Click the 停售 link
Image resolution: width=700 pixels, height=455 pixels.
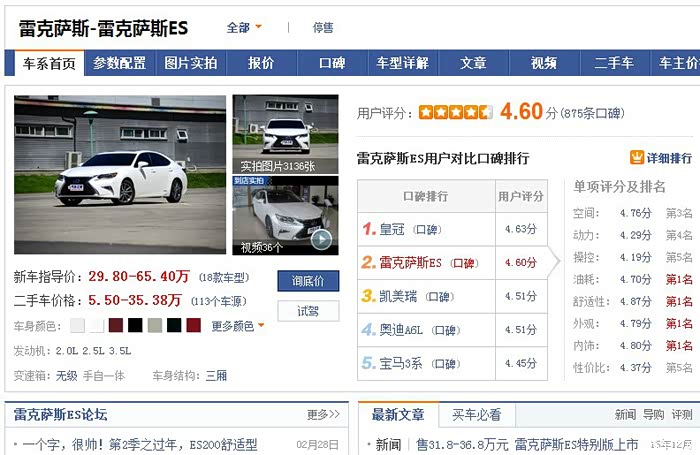coord(323,28)
